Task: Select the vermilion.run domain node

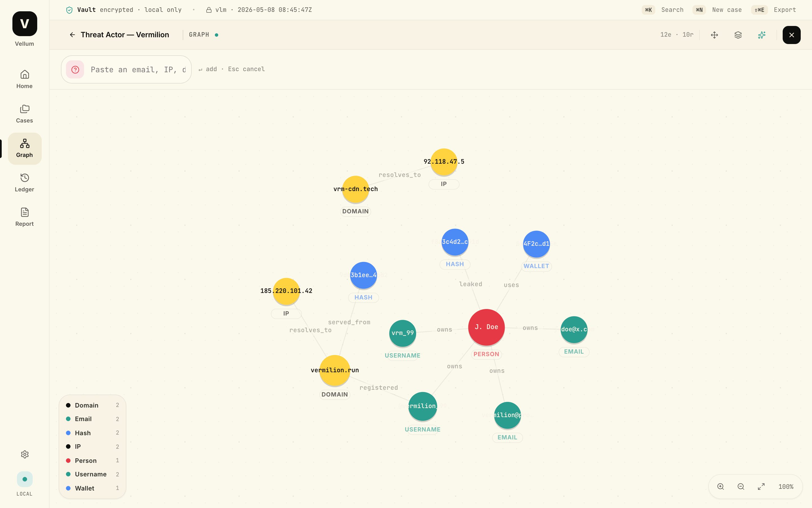Action: (x=335, y=370)
